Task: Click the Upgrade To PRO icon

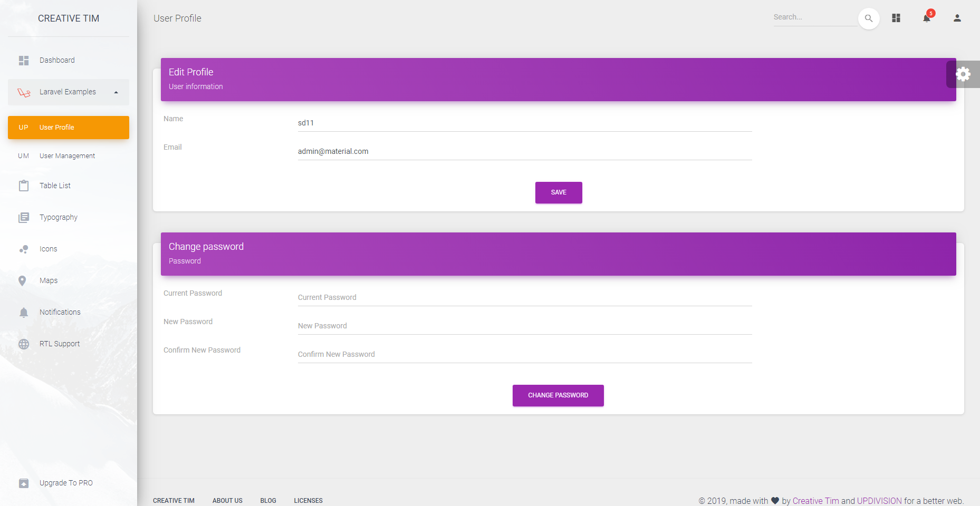Action: [24, 483]
